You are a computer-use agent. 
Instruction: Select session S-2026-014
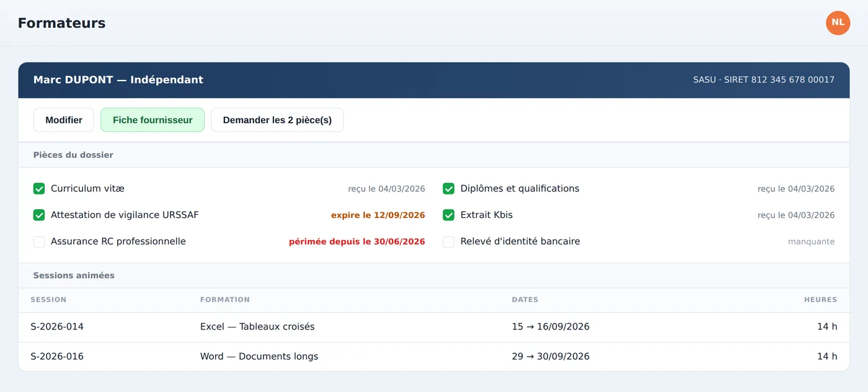point(57,326)
